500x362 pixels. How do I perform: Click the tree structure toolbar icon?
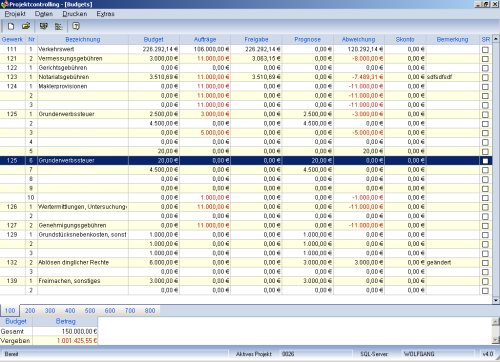point(58,26)
